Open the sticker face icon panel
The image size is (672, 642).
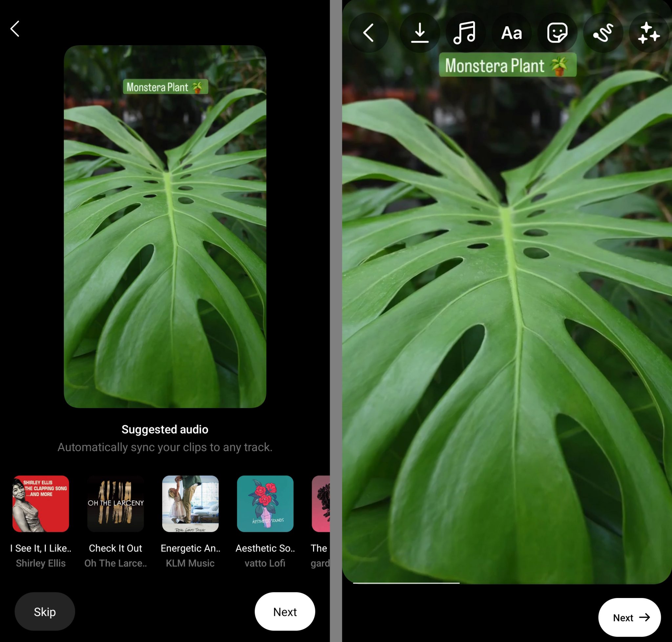click(x=557, y=32)
